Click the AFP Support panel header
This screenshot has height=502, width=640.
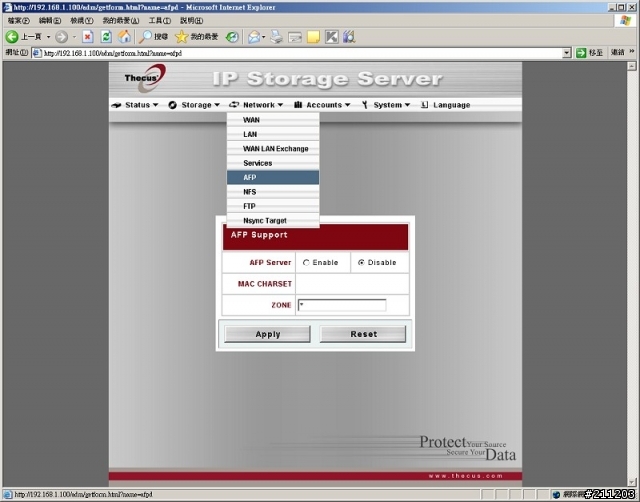315,237
